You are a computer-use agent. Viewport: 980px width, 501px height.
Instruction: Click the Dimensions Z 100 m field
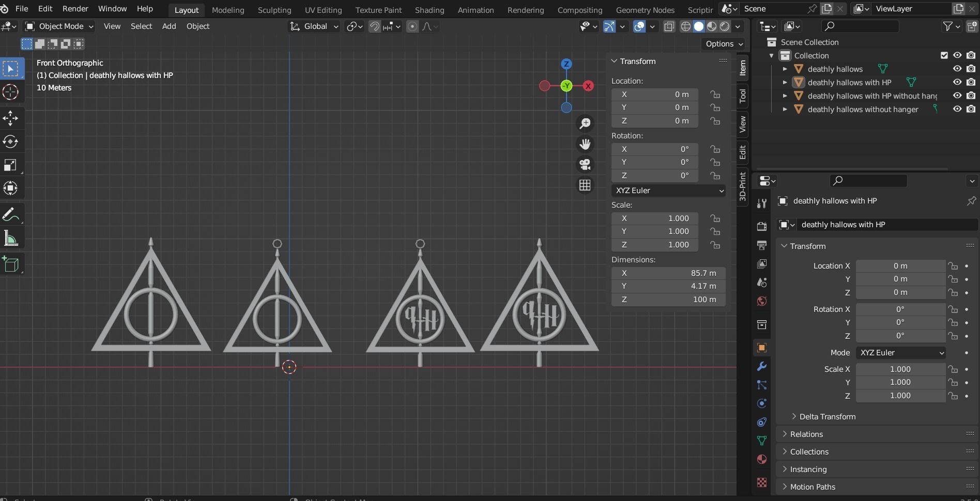tap(668, 300)
